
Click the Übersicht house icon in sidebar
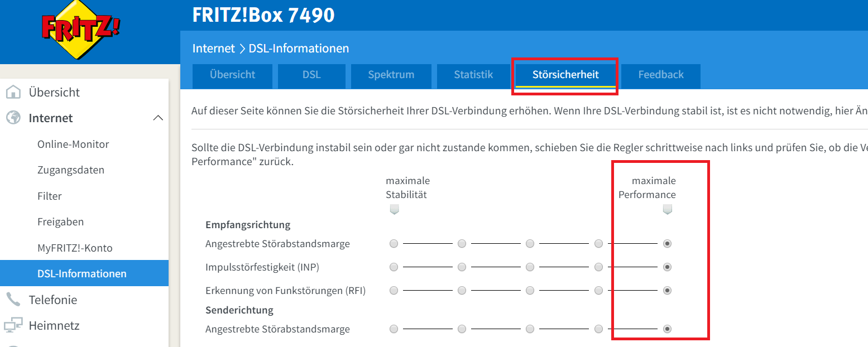pos(13,92)
